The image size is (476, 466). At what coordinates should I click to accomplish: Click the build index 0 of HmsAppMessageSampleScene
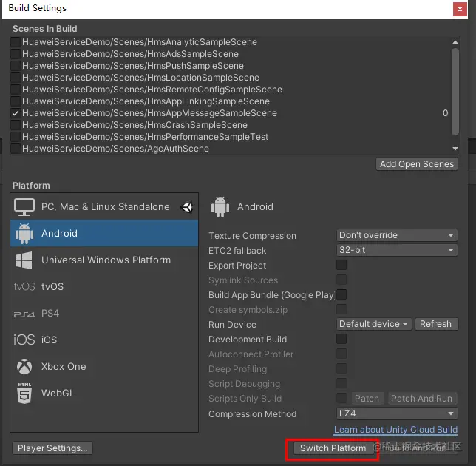pyautogui.click(x=445, y=113)
